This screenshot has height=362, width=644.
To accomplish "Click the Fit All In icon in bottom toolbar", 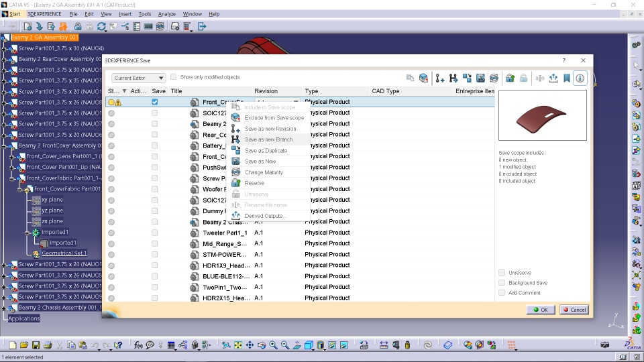I will pyautogui.click(x=237, y=345).
